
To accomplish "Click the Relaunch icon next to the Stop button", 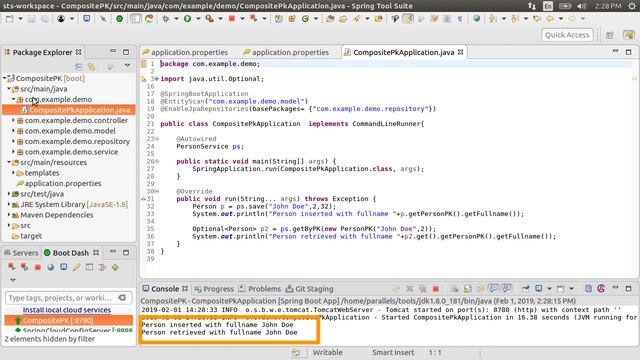I will pyautogui.click(x=253, y=19).
